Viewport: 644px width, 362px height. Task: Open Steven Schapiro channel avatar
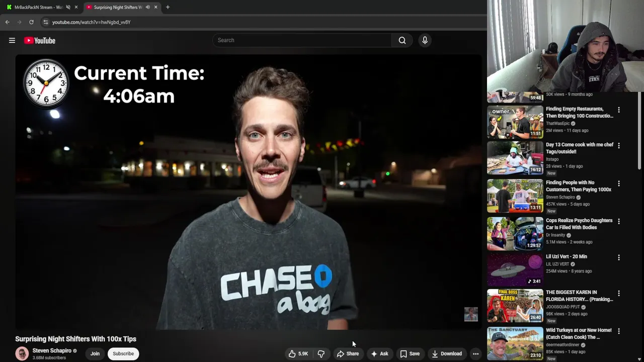(22, 353)
